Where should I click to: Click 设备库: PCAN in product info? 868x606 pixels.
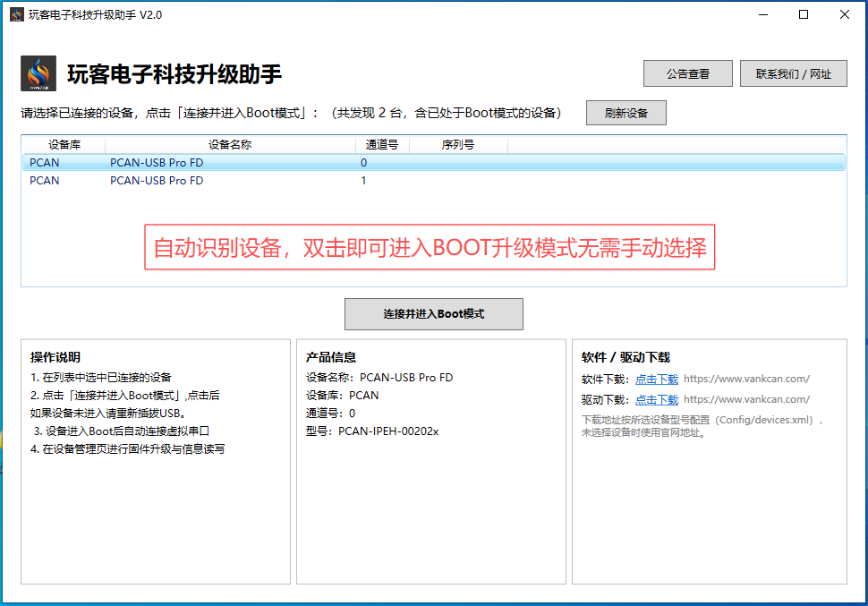point(342,395)
